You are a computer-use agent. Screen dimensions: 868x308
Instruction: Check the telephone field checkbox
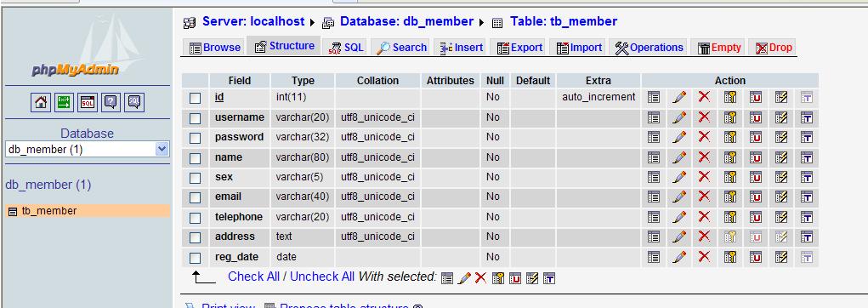coord(195,218)
